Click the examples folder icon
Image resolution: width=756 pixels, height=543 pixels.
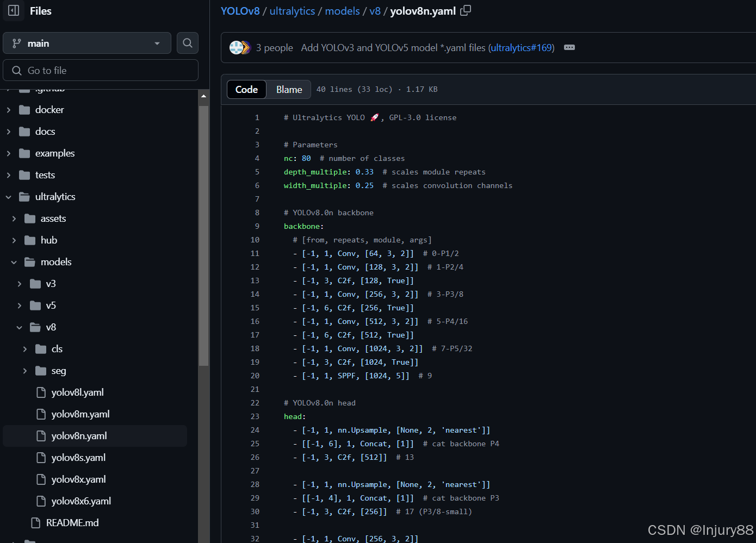pos(24,153)
